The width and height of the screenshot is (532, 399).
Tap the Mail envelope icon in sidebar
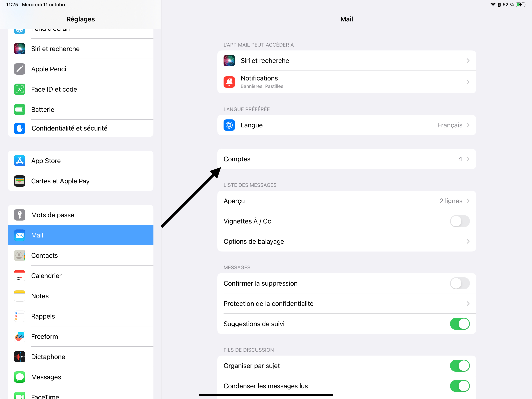20,235
